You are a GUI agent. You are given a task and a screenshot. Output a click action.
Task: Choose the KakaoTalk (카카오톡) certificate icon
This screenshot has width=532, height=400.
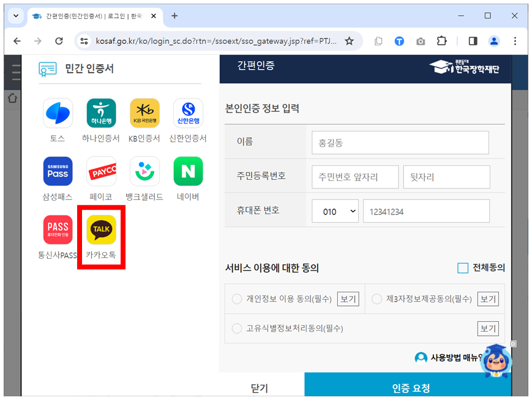tap(101, 229)
